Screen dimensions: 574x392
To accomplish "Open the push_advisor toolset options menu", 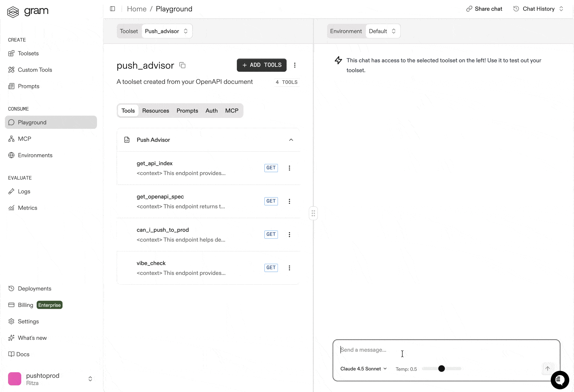I will click(x=295, y=65).
